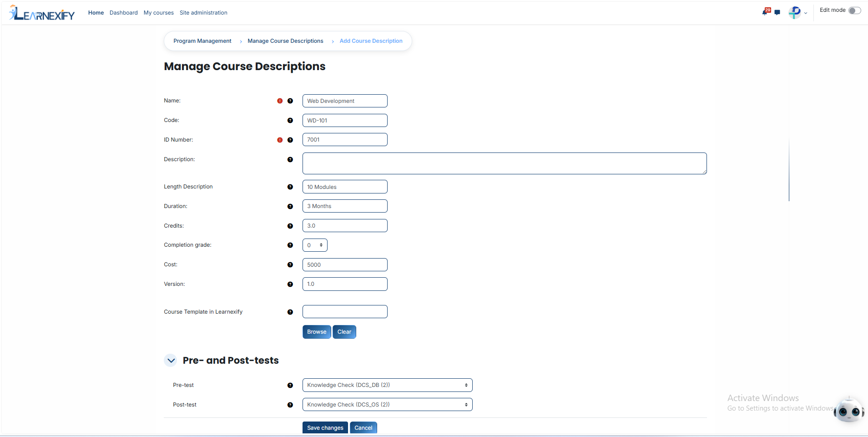Open the notifications bell icon

click(x=765, y=12)
